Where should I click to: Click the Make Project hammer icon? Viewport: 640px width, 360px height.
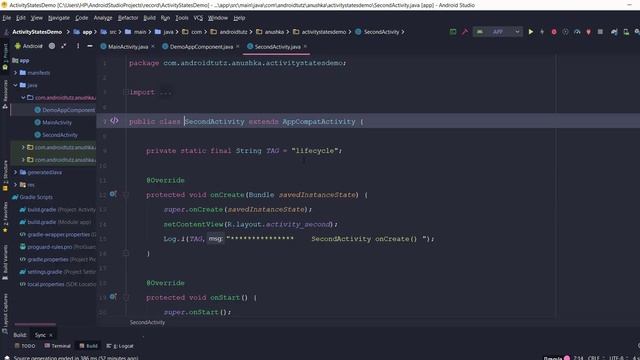(465, 32)
